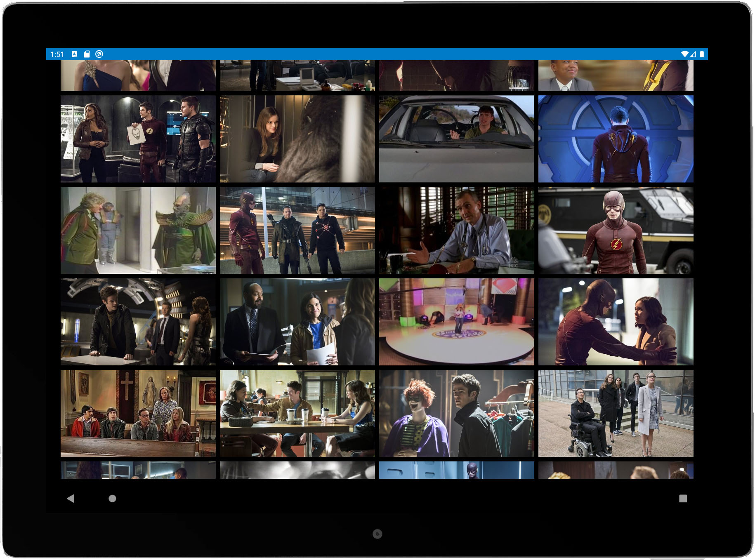The width and height of the screenshot is (755, 560).
Task: Open photo of Flash reaching toward woman
Action: [616, 322]
